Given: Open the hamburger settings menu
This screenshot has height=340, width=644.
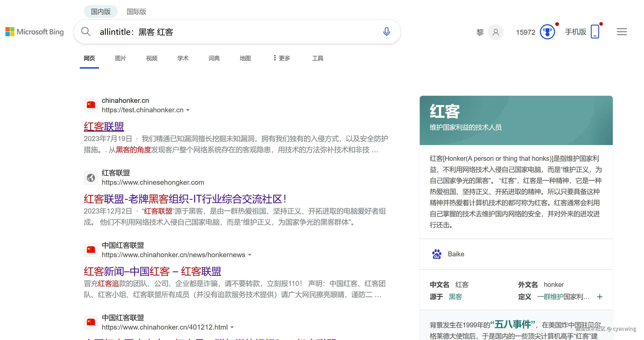Looking at the screenshot, I should point(621,32).
